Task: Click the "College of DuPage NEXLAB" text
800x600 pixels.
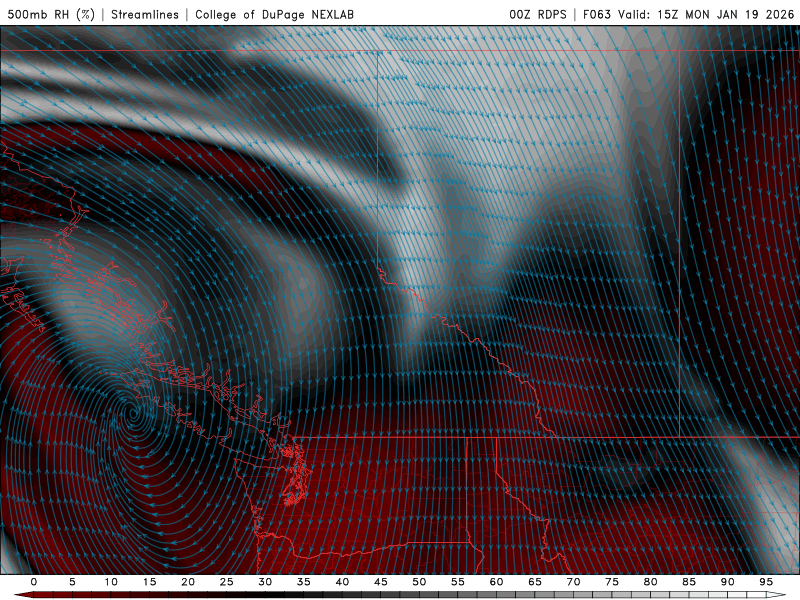Action: pos(274,14)
